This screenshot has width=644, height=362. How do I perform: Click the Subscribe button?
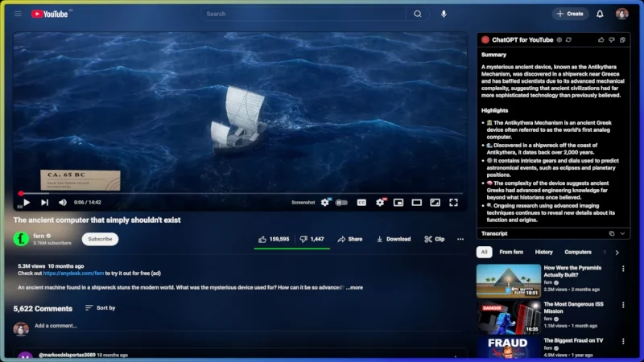(x=100, y=239)
